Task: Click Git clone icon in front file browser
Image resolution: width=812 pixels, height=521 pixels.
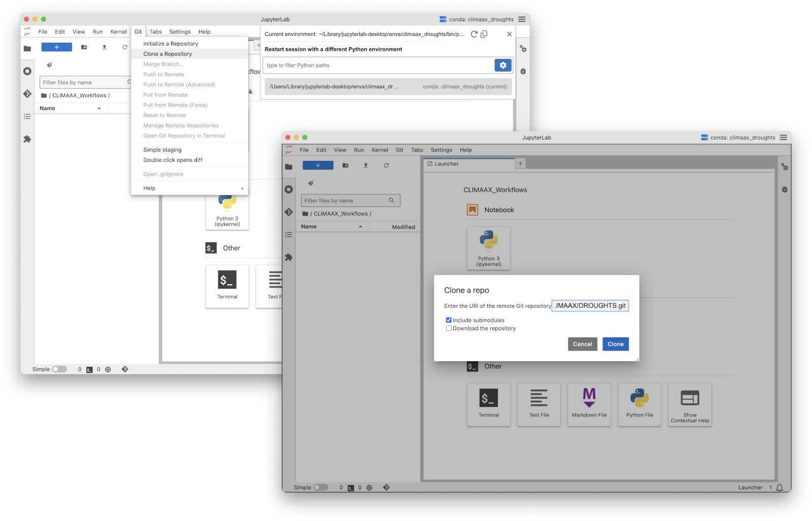Action: 311,183
